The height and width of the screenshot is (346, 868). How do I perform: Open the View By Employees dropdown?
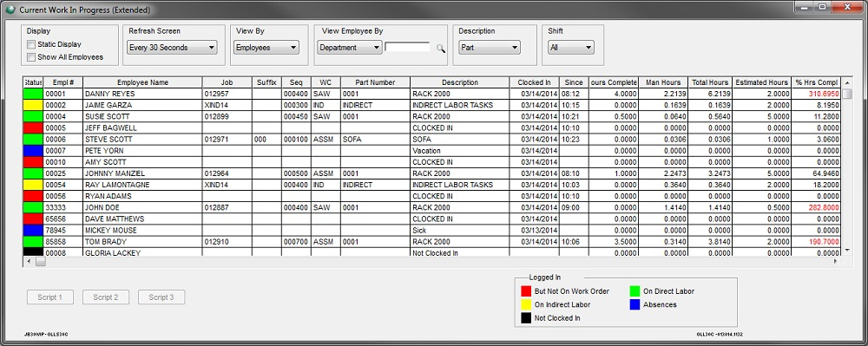point(266,48)
